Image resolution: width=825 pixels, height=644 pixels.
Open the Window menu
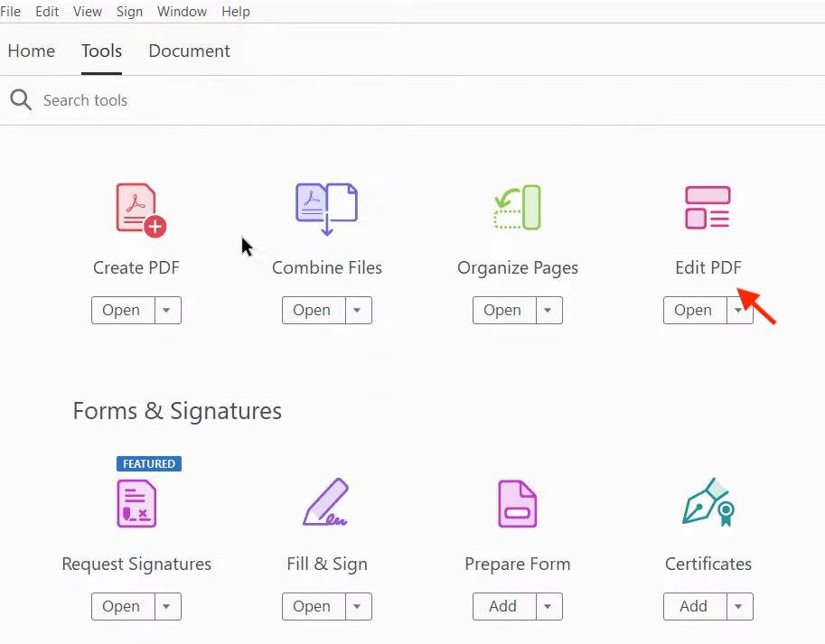point(182,12)
